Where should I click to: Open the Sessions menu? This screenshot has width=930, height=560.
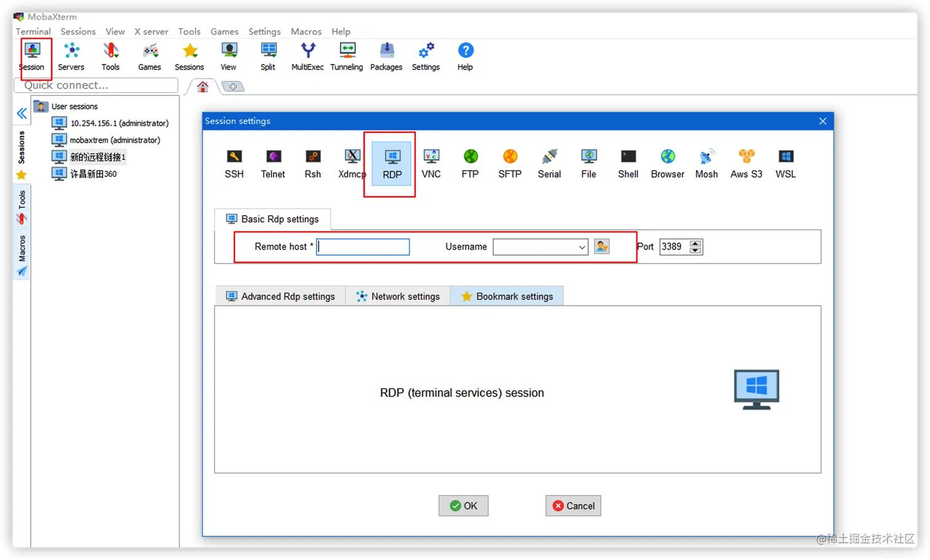click(78, 31)
